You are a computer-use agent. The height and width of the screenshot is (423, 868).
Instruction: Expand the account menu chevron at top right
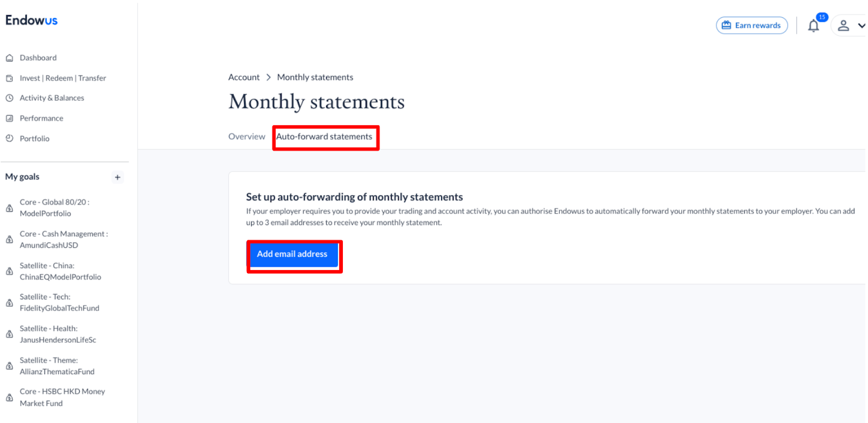(861, 25)
